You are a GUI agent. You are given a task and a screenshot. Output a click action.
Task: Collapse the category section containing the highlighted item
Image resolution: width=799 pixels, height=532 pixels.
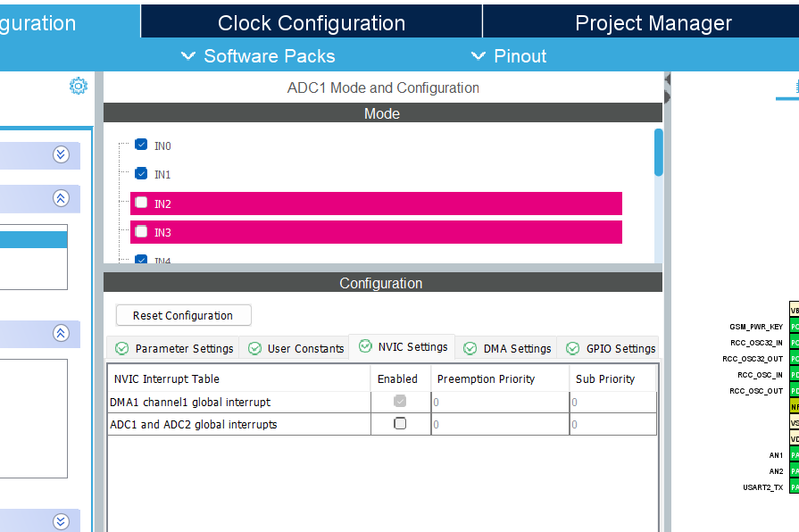tap(61, 198)
